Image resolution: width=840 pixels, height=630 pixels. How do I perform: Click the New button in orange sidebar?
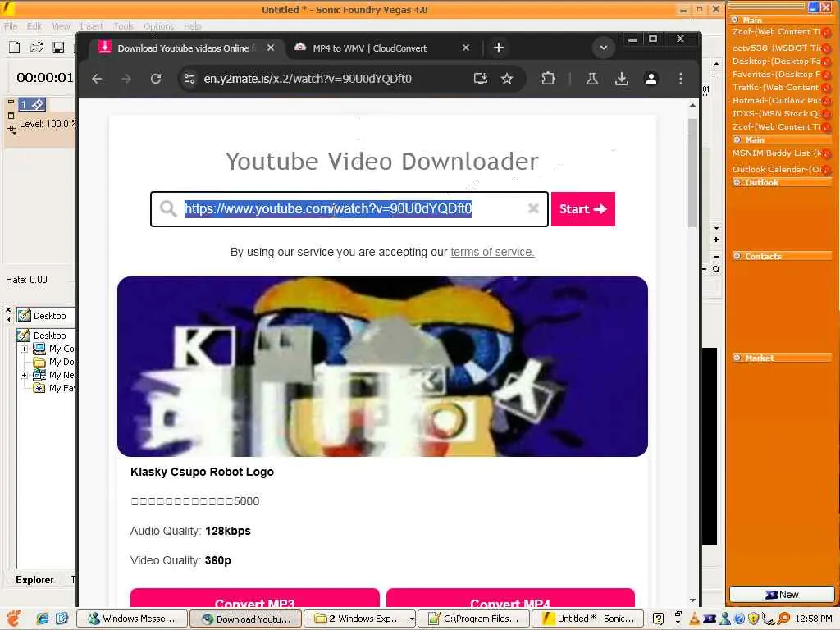point(782,595)
